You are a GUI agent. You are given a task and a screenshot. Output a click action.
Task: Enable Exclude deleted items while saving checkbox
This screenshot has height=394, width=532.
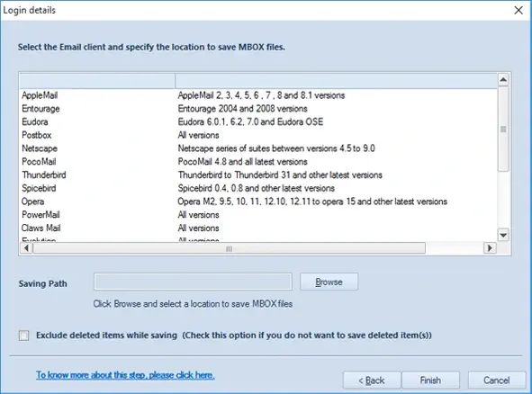[x=24, y=336]
